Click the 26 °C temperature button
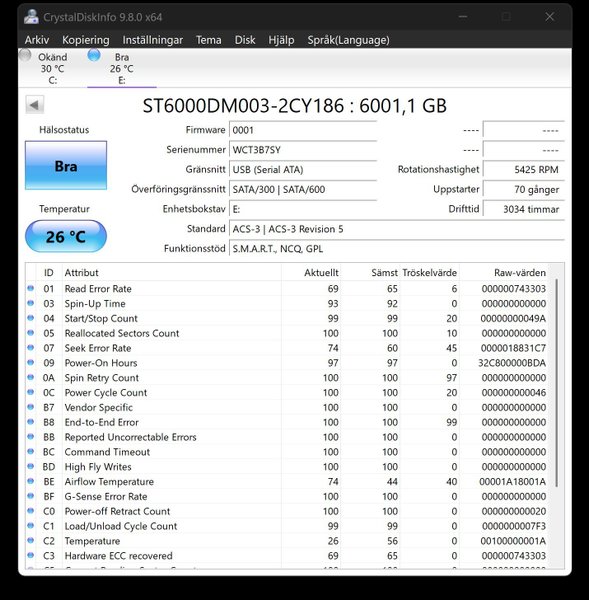This screenshot has height=600, width=589. point(66,236)
